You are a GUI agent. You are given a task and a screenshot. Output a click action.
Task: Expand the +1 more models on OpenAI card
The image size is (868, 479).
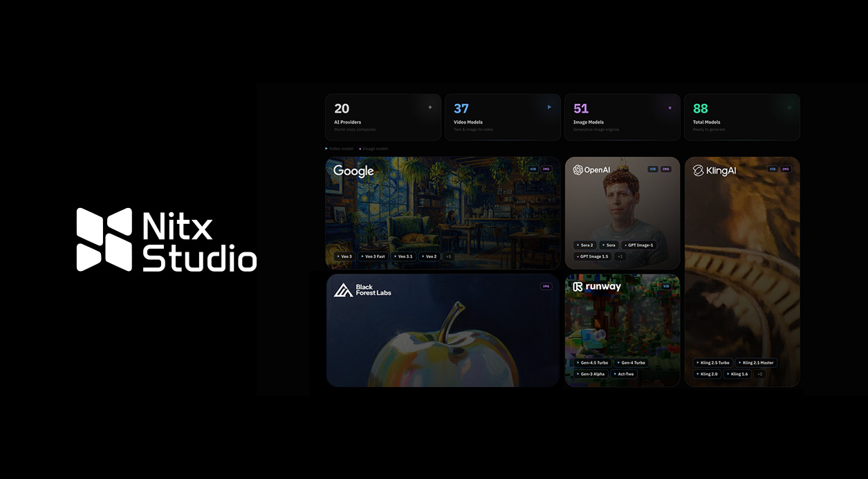coord(620,256)
